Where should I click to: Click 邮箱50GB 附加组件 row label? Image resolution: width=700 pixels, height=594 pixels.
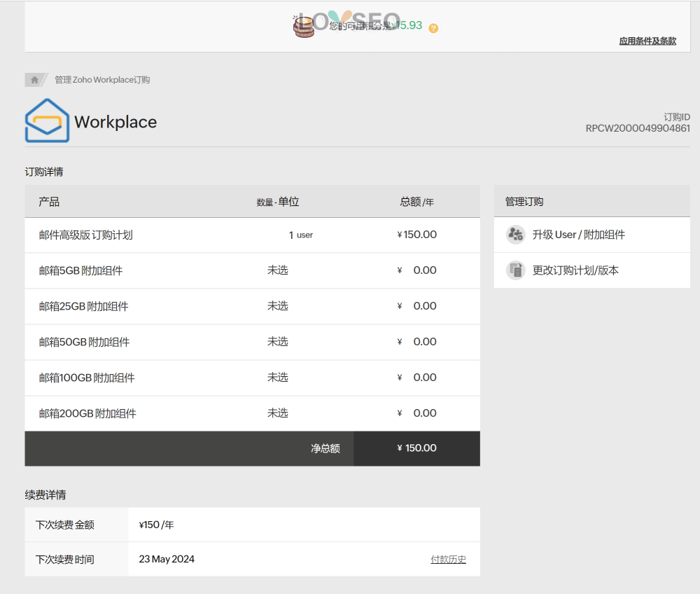[85, 342]
